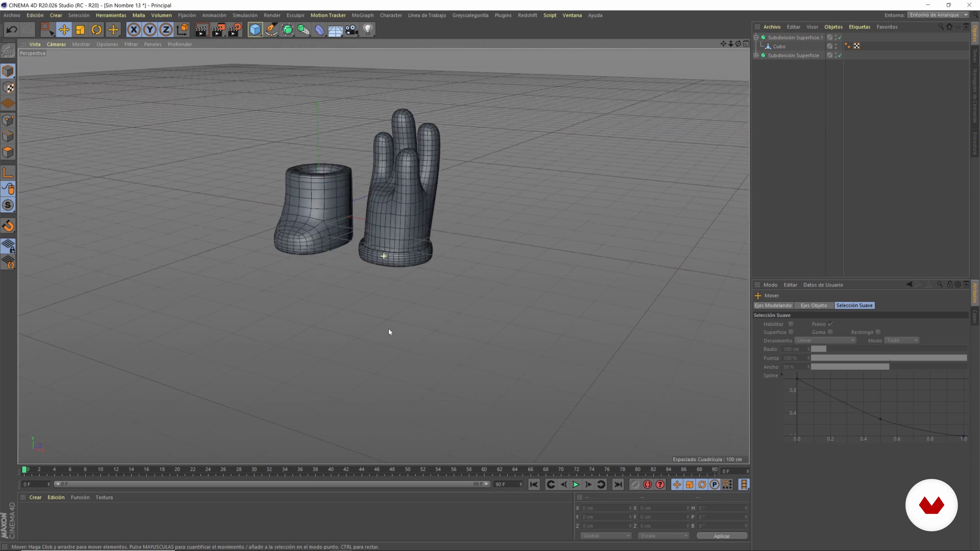Image resolution: width=980 pixels, height=551 pixels.
Task: Adjust the Fuerza slider
Action: [889, 358]
